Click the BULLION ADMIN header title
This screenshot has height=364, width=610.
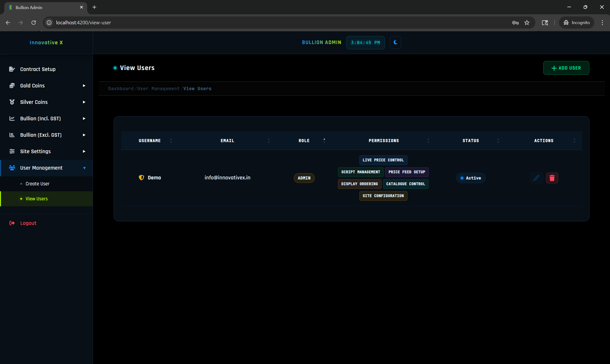coord(321,42)
